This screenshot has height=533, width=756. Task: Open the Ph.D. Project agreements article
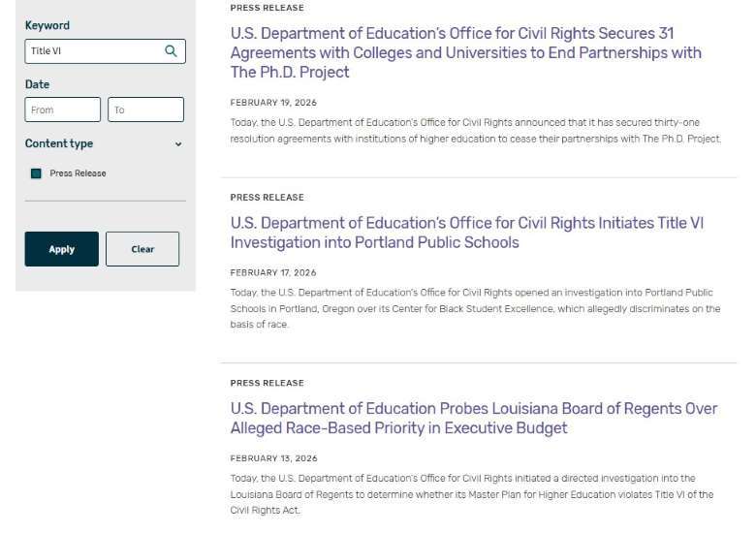pos(465,52)
